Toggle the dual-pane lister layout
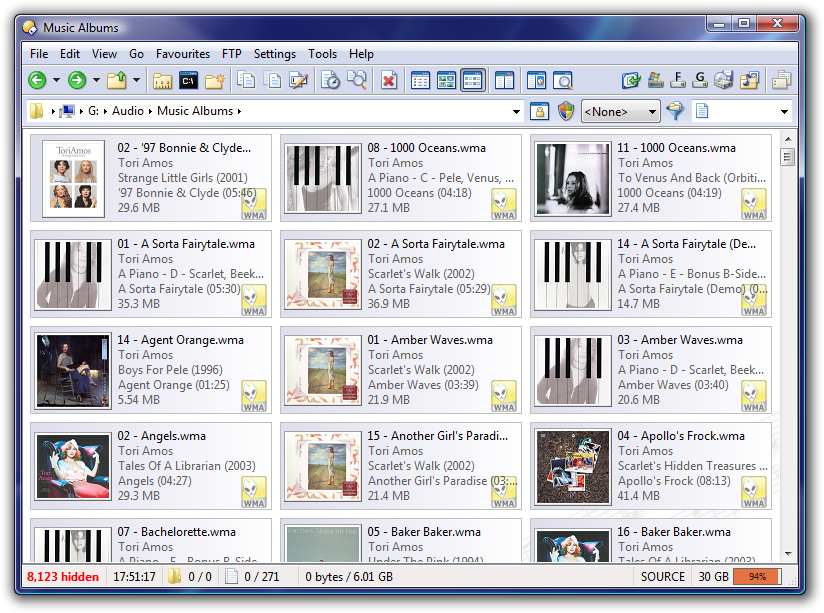Viewport: 824px width, 613px height. tap(504, 80)
